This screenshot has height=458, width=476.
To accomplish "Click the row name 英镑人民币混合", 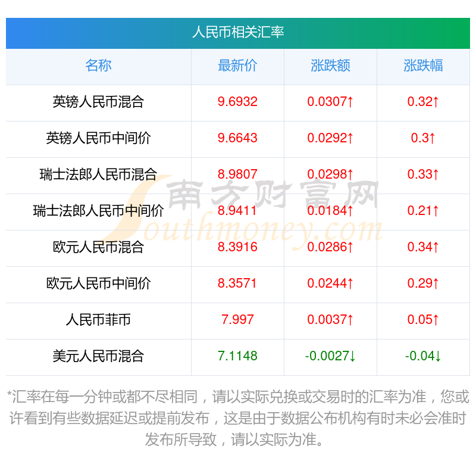I will [x=98, y=102].
